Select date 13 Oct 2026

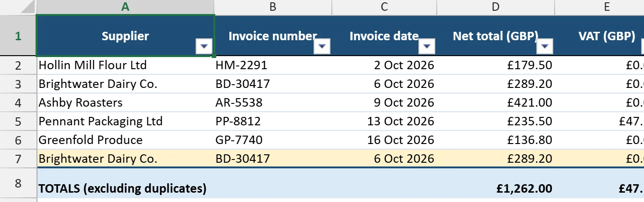click(385, 121)
